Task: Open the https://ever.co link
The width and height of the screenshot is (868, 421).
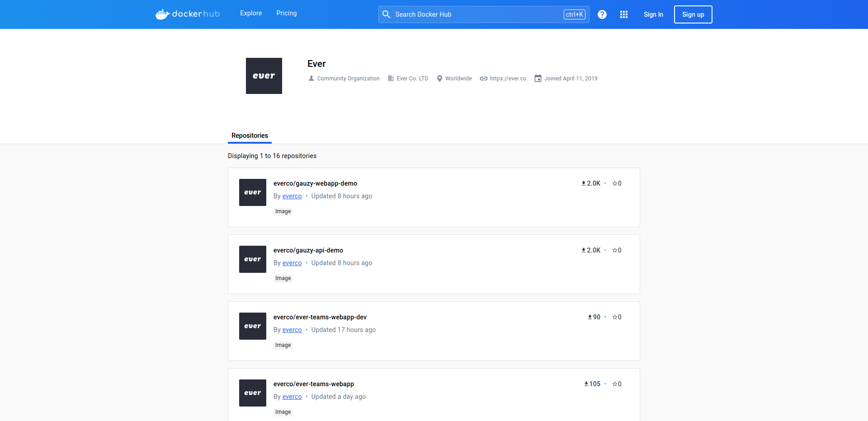Action: tap(508, 78)
